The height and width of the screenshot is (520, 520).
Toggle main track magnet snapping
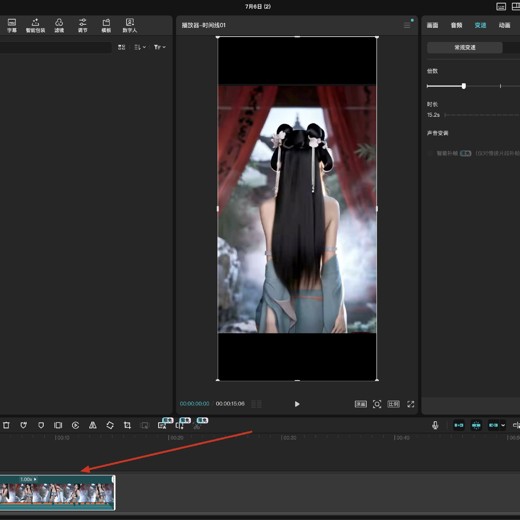[x=459, y=425]
